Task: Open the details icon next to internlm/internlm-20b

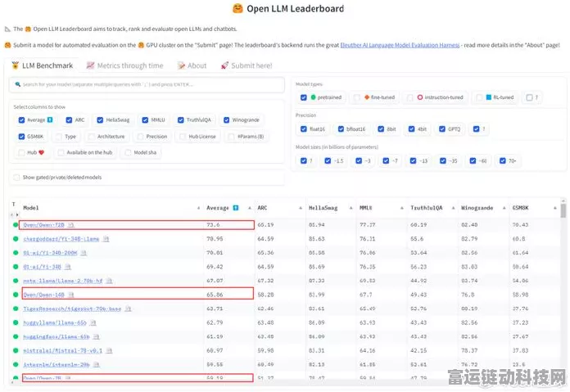Action: coord(97,364)
